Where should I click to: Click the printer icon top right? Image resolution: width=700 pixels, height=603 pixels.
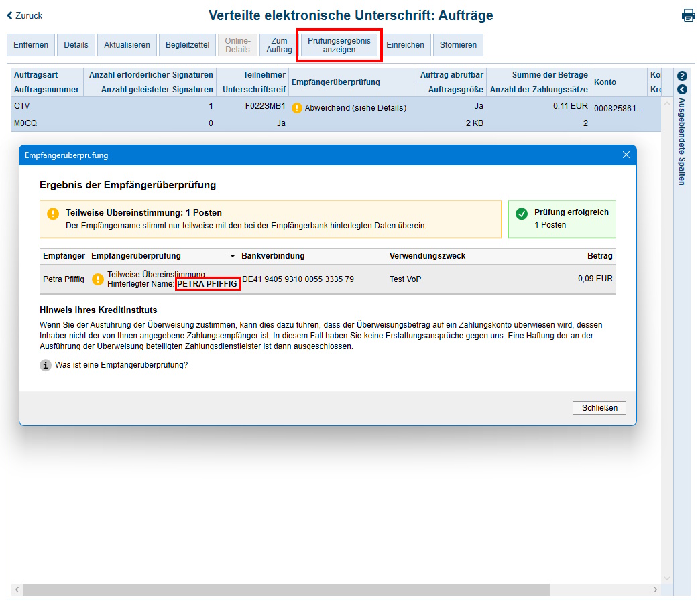pyautogui.click(x=689, y=15)
